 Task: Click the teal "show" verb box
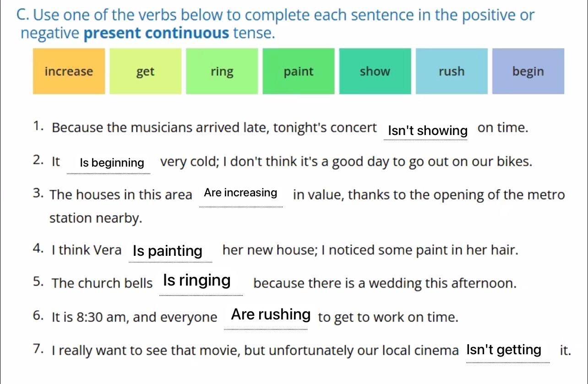click(375, 71)
